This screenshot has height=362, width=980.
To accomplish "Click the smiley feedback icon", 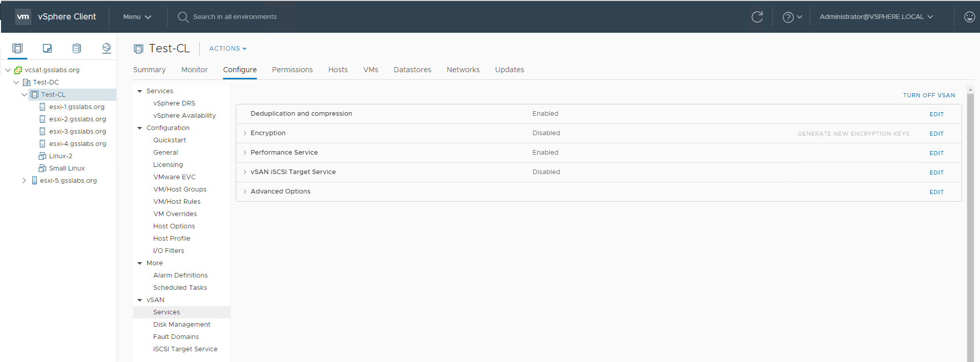I will pyautogui.click(x=969, y=17).
